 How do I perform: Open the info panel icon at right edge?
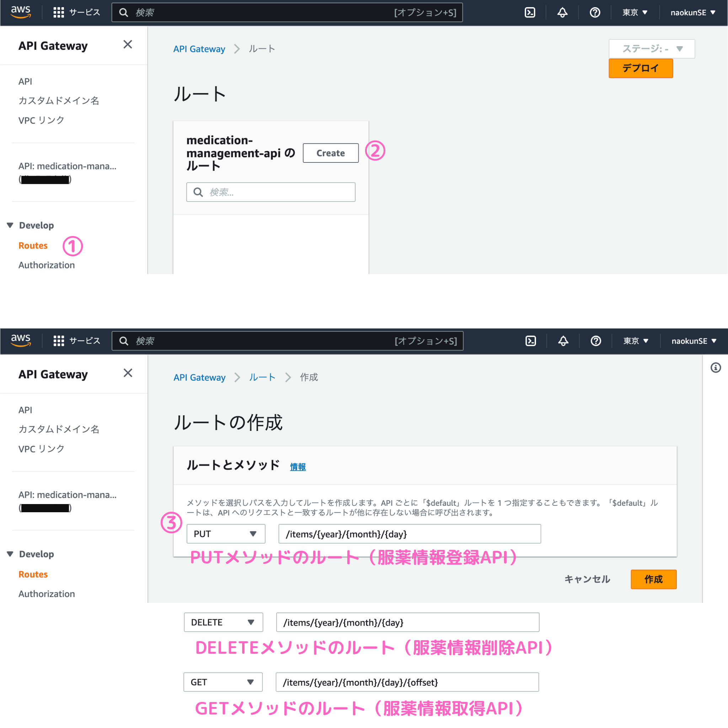pos(716,368)
